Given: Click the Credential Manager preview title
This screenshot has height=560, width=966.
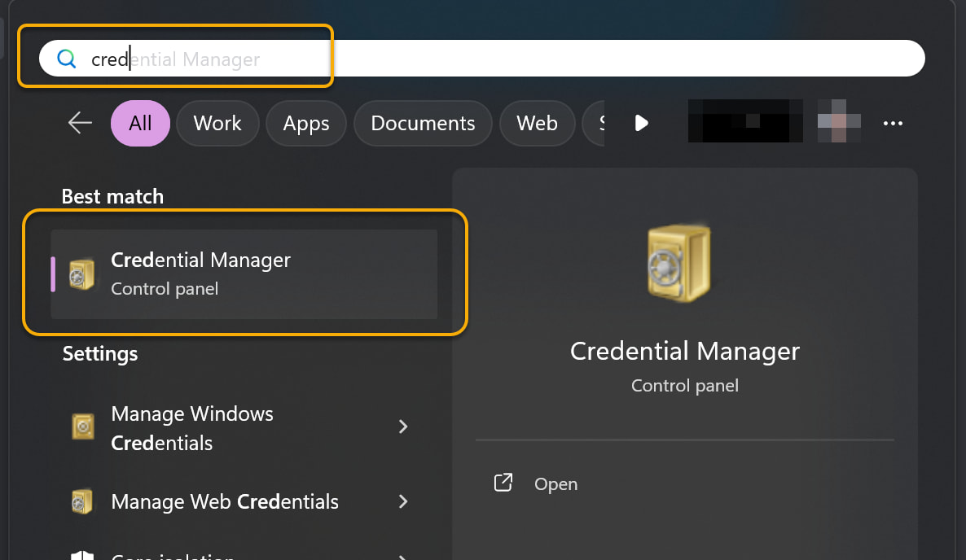Looking at the screenshot, I should click(x=684, y=352).
